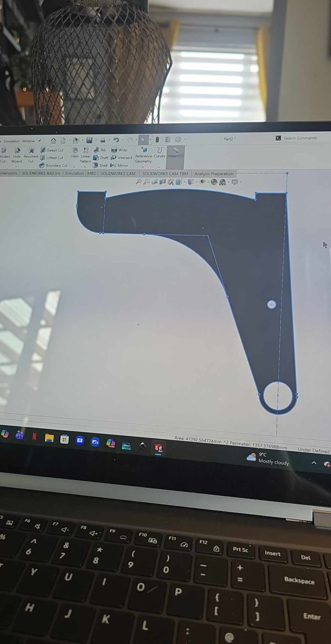Create a new document

click(x=63, y=140)
